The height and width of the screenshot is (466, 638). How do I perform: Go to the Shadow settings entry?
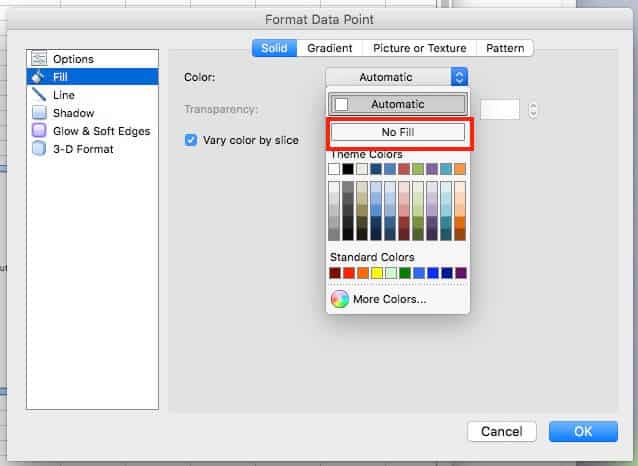tap(93, 113)
